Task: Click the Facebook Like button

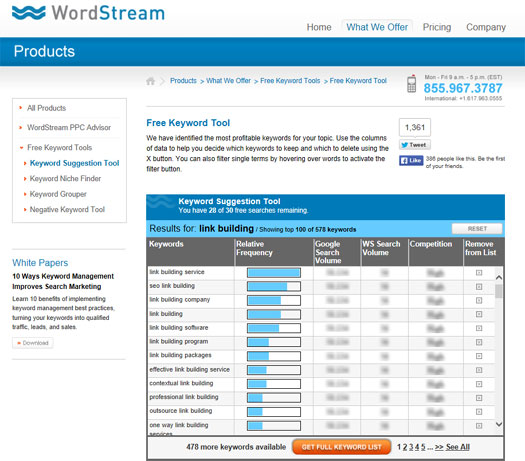Action: point(411,161)
